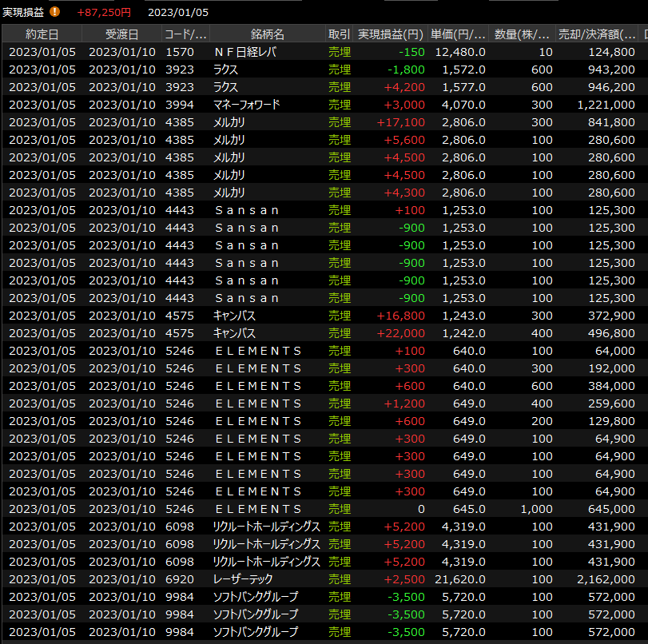Sort by the 約定日 column header

pos(42,34)
